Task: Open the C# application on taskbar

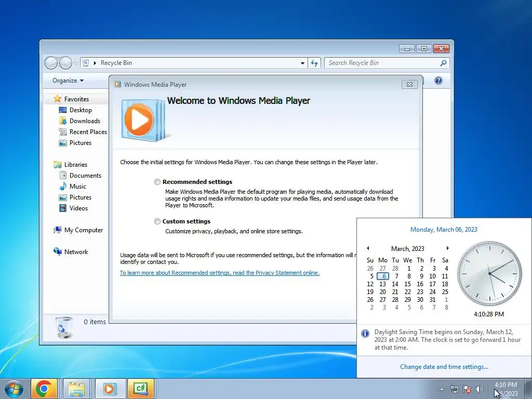Action: tap(141, 389)
